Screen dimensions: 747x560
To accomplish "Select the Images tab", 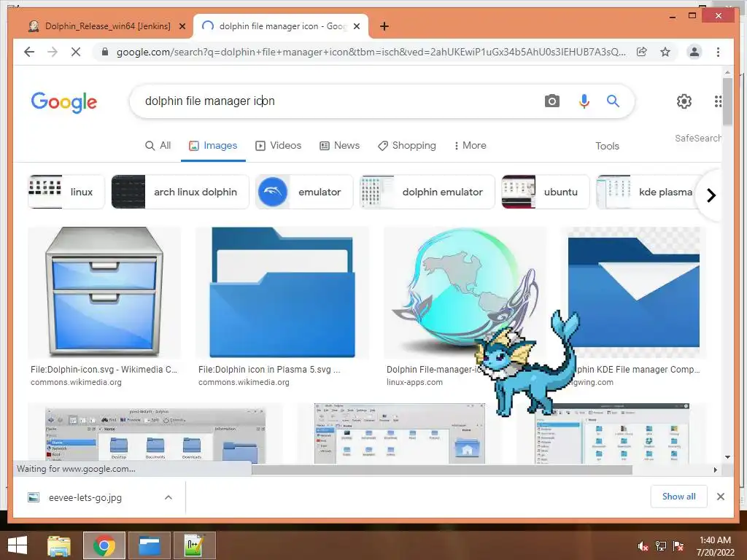I will 213,146.
